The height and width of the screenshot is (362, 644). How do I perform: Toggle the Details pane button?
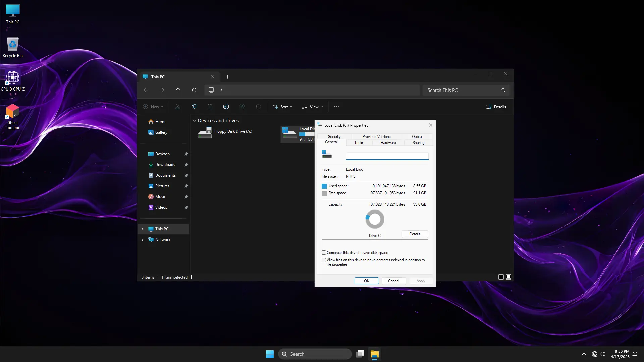point(496,107)
